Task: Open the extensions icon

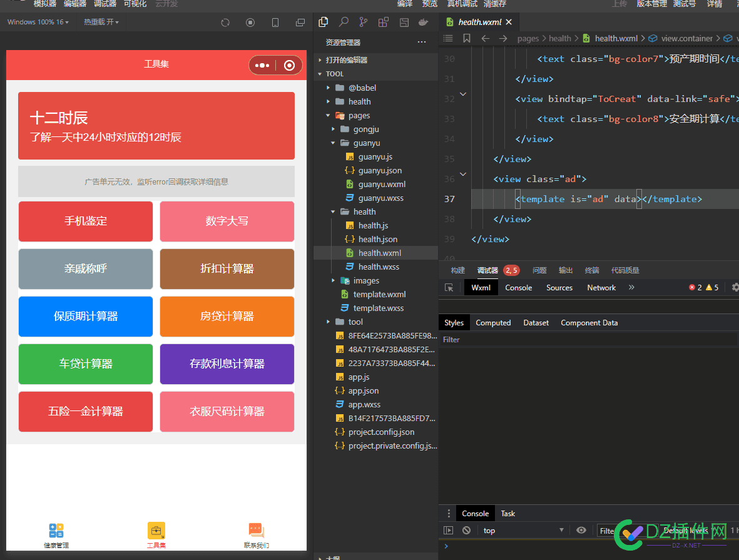Action: (384, 22)
